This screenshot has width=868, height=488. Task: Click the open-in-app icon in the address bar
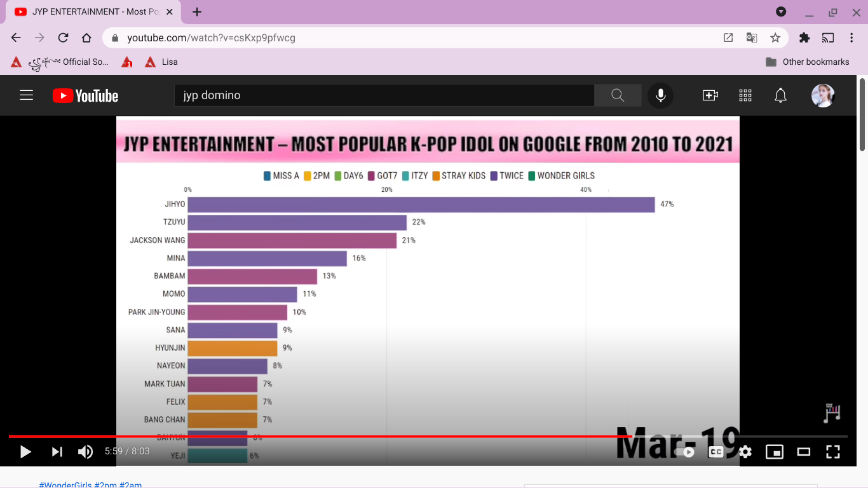(728, 37)
